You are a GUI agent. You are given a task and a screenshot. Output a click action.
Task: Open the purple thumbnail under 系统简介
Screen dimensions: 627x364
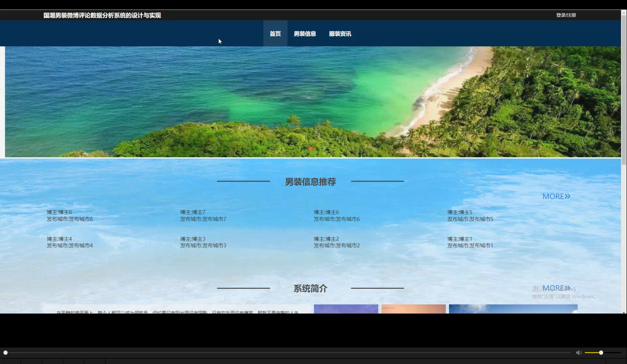346,309
